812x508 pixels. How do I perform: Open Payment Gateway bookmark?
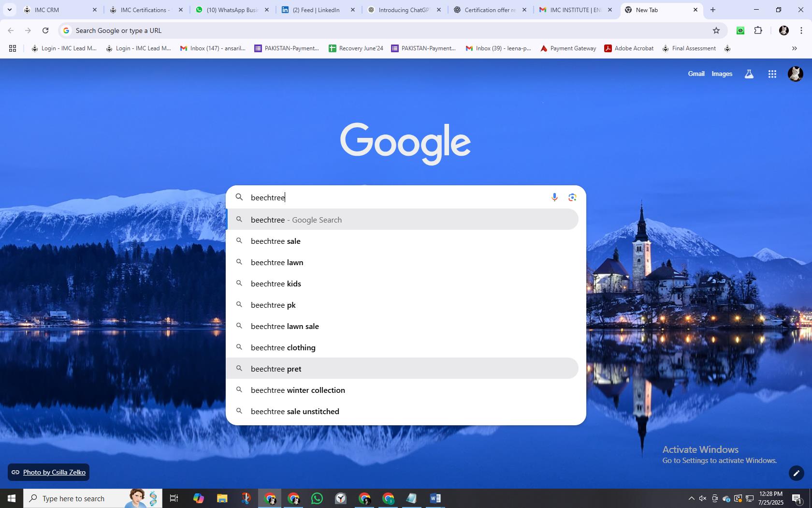[x=568, y=48]
